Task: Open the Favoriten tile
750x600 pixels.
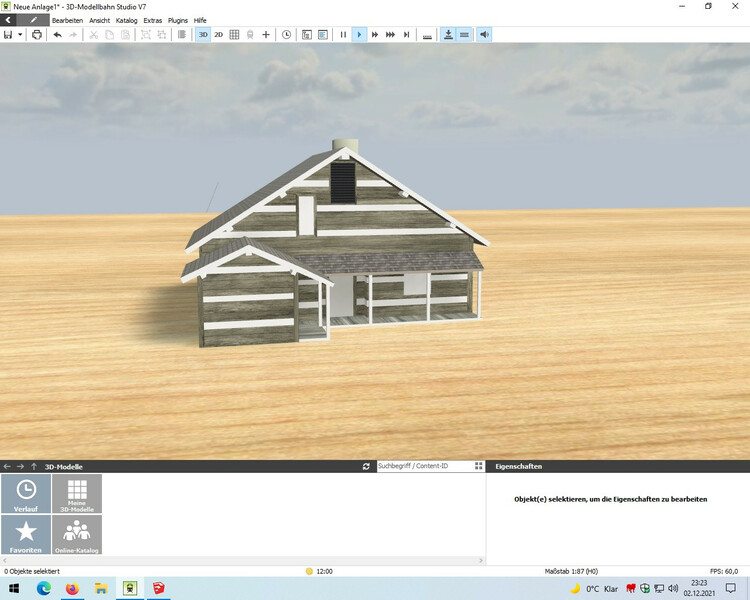Action: [x=26, y=535]
